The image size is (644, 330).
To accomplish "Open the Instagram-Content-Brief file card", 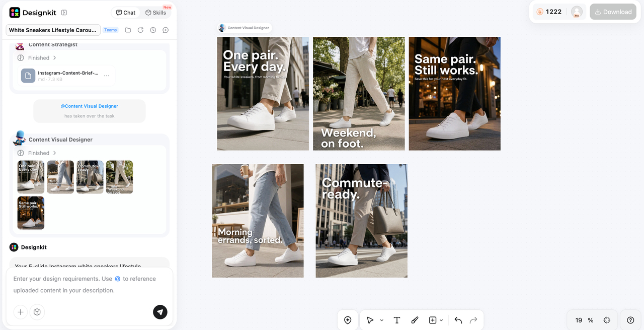I will (66, 76).
